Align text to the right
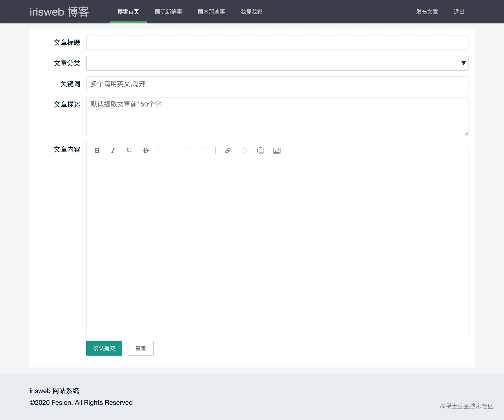 203,150
